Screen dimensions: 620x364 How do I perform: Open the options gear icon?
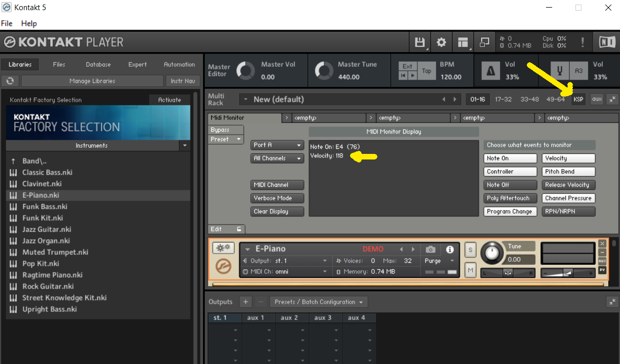(x=441, y=43)
